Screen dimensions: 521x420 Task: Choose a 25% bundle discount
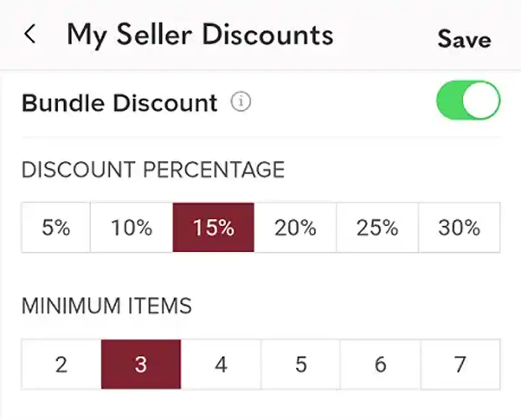(x=377, y=227)
